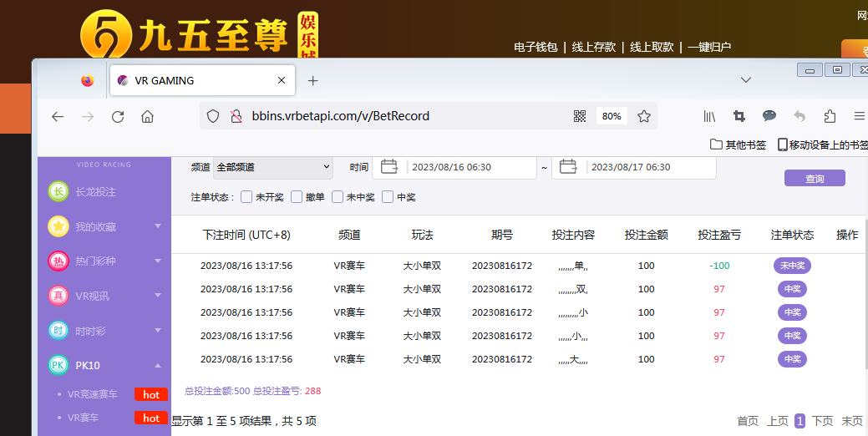Click the 长龙投注 sidebar icon

58,192
